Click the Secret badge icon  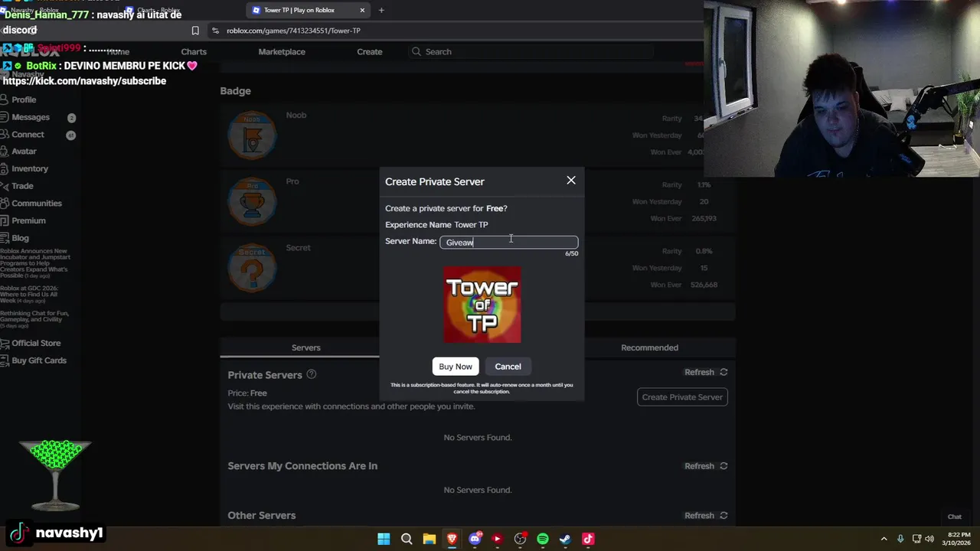[x=252, y=268]
